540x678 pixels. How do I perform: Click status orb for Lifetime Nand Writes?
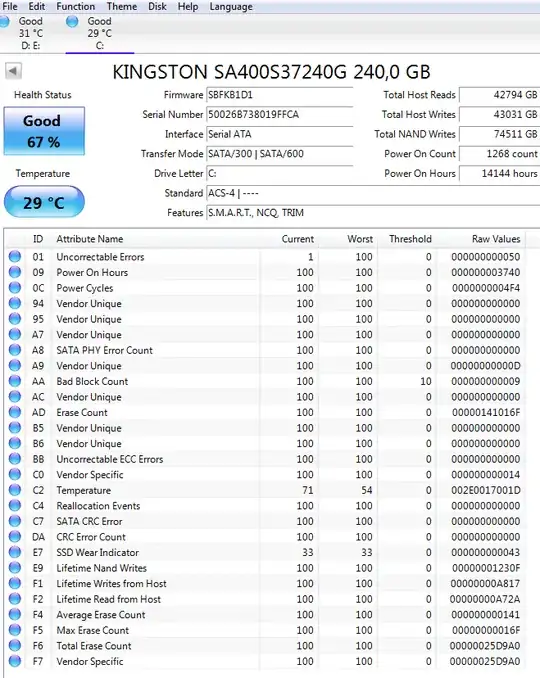[15, 568]
